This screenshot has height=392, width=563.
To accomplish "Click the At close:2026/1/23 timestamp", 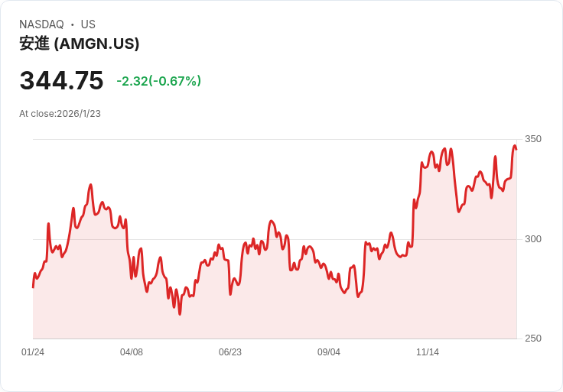I will click(x=60, y=114).
